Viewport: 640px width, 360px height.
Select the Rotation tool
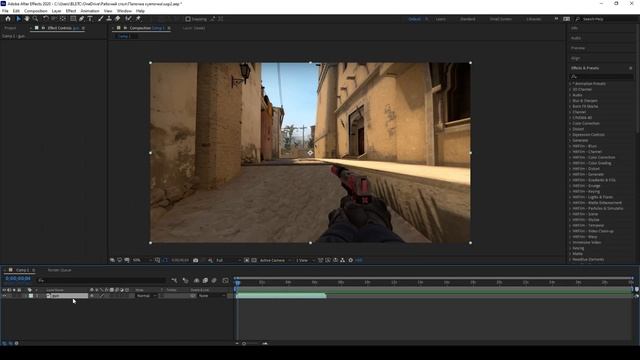point(46,19)
